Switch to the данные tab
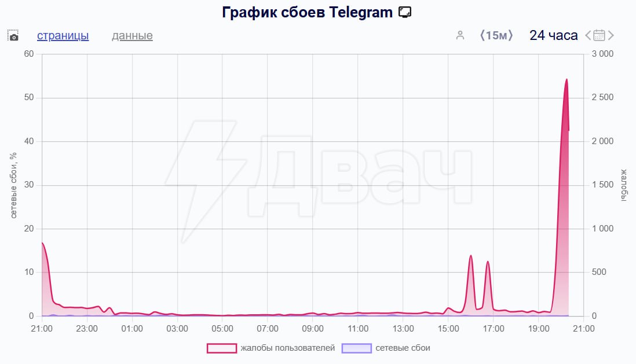Screen dimensions: 636x364 (x=132, y=35)
